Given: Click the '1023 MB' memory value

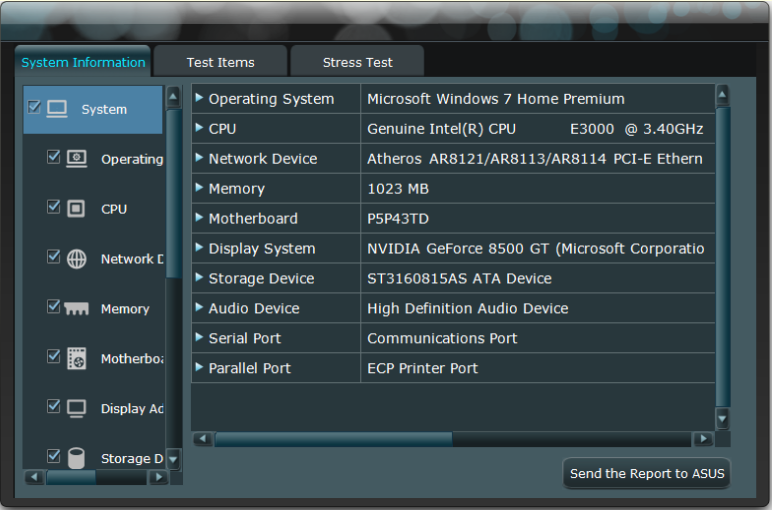Looking at the screenshot, I should (398, 189).
